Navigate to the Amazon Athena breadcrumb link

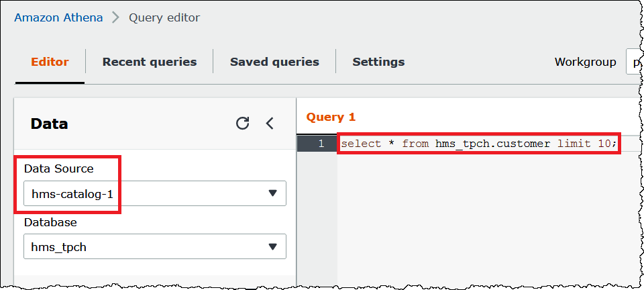[58, 17]
